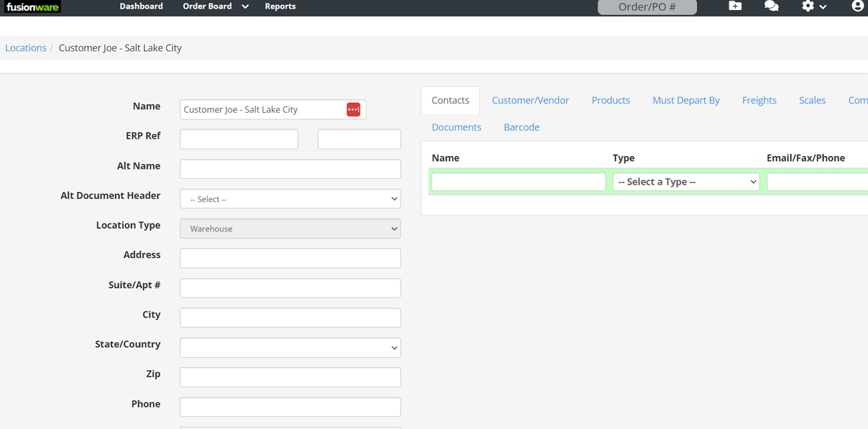Open the Reports menu
This screenshot has width=868, height=429.
(x=280, y=6)
